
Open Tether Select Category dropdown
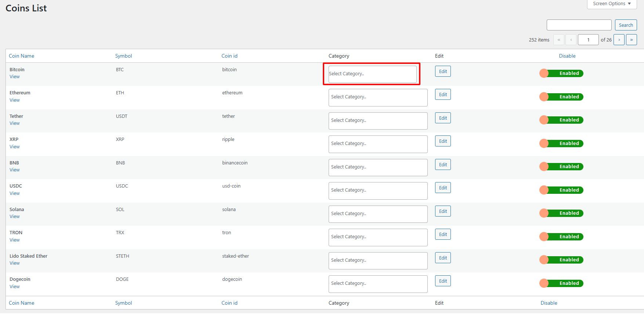pyautogui.click(x=378, y=121)
